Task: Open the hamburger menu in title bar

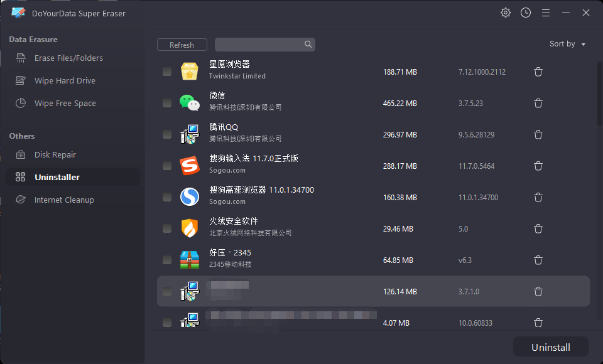Action: (x=546, y=13)
